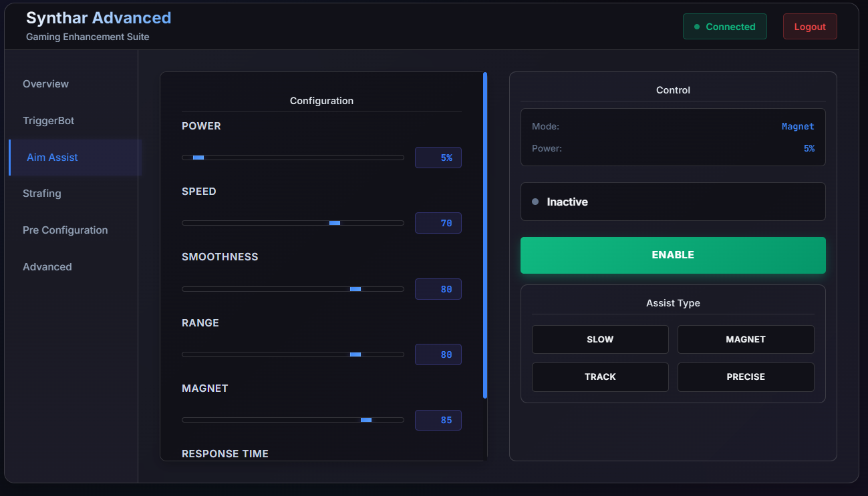This screenshot has height=496, width=868.
Task: Select Aim Assist in the sidebar
Action: point(52,157)
